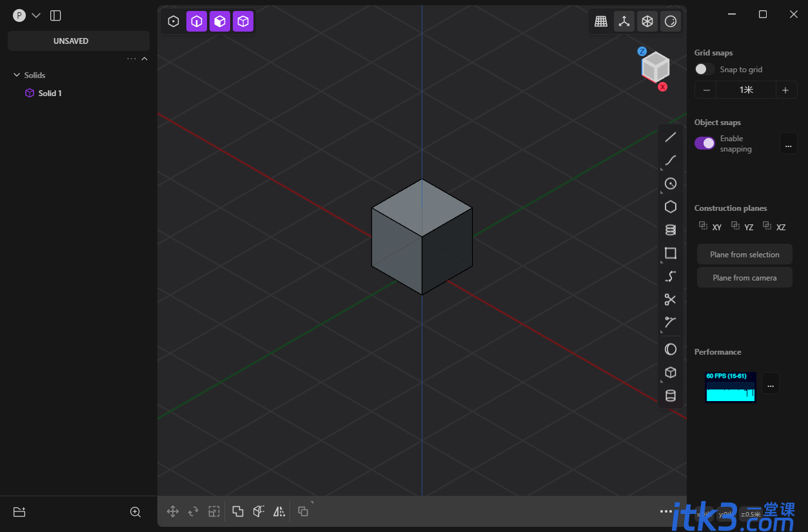Viewport: 808px width, 532px height.
Task: Click the Cut solid icon
Action: click(259, 511)
